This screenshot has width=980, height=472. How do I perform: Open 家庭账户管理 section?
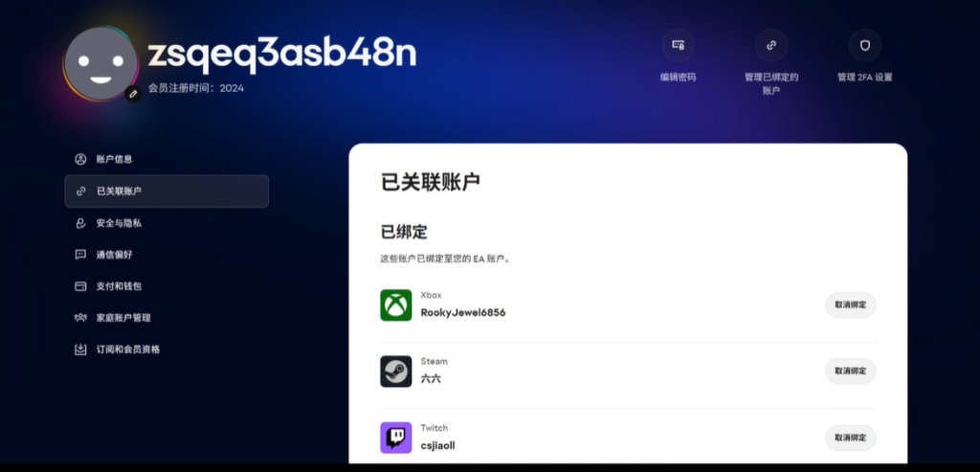coord(123,318)
